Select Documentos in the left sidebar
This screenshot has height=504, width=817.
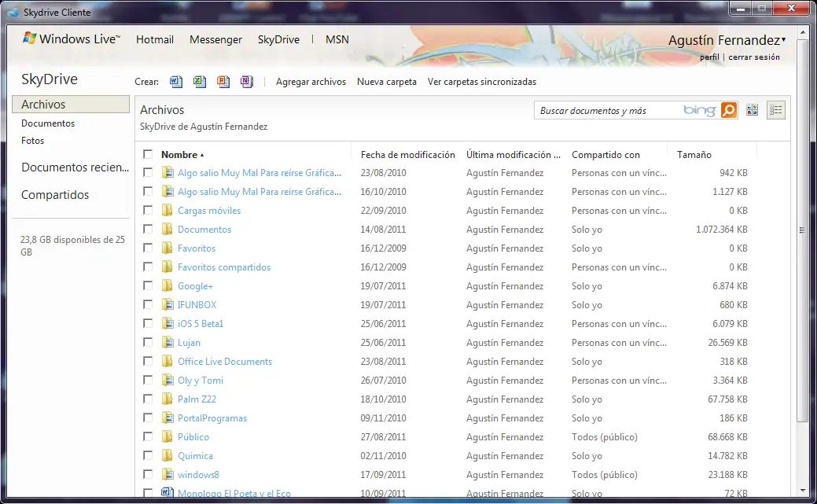coord(48,123)
